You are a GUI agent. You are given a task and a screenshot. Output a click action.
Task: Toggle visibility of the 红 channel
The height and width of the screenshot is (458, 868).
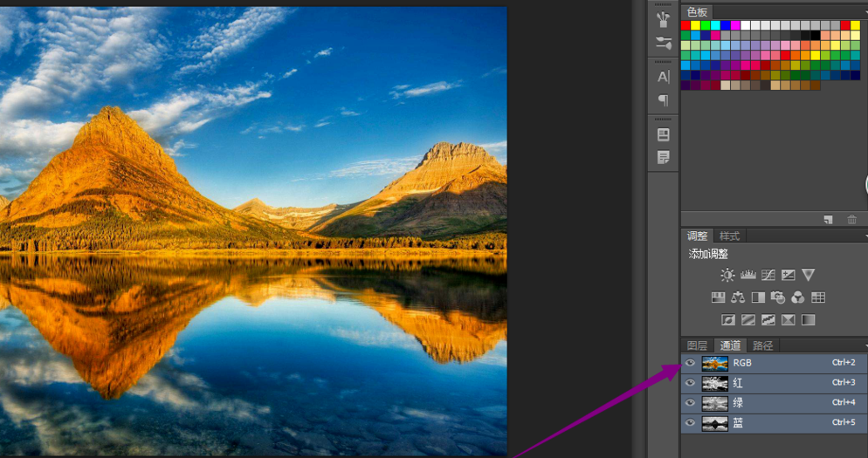pyautogui.click(x=690, y=383)
